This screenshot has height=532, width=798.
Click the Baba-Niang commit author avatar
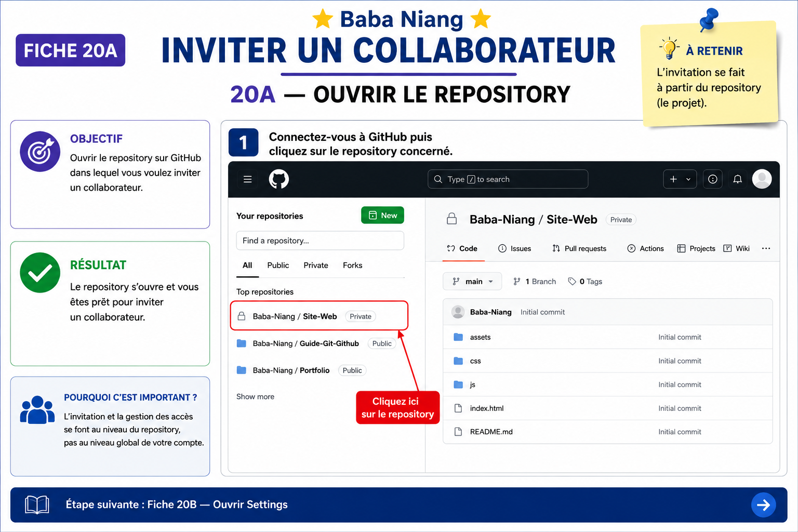pos(458,312)
